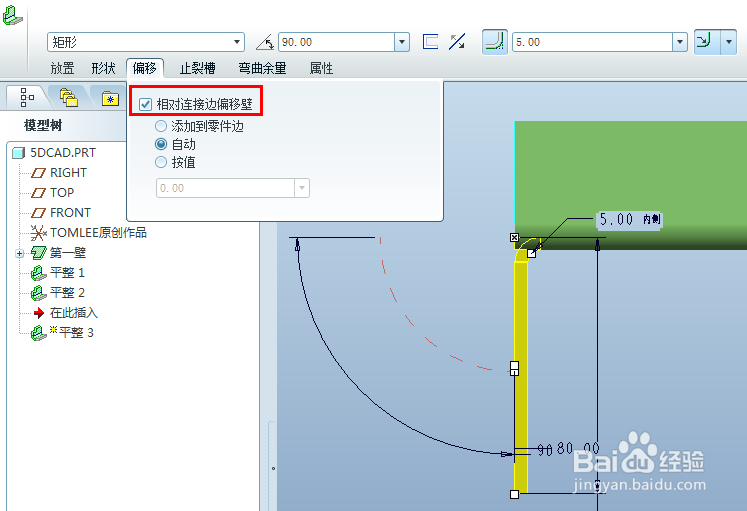
Task: Click the flip thickness direction icon
Action: [x=457, y=42]
